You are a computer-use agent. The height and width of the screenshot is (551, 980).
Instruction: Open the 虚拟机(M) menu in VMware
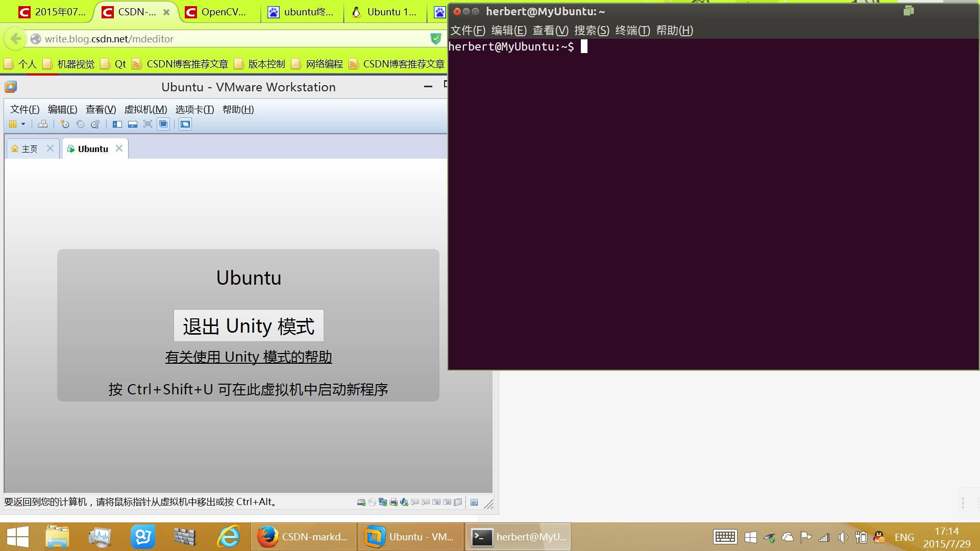tap(145, 109)
